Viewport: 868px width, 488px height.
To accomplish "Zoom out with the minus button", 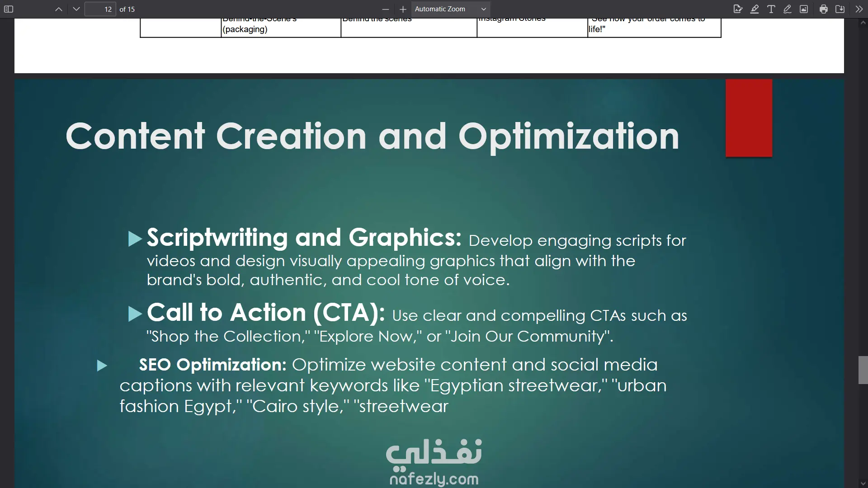I will click(385, 9).
